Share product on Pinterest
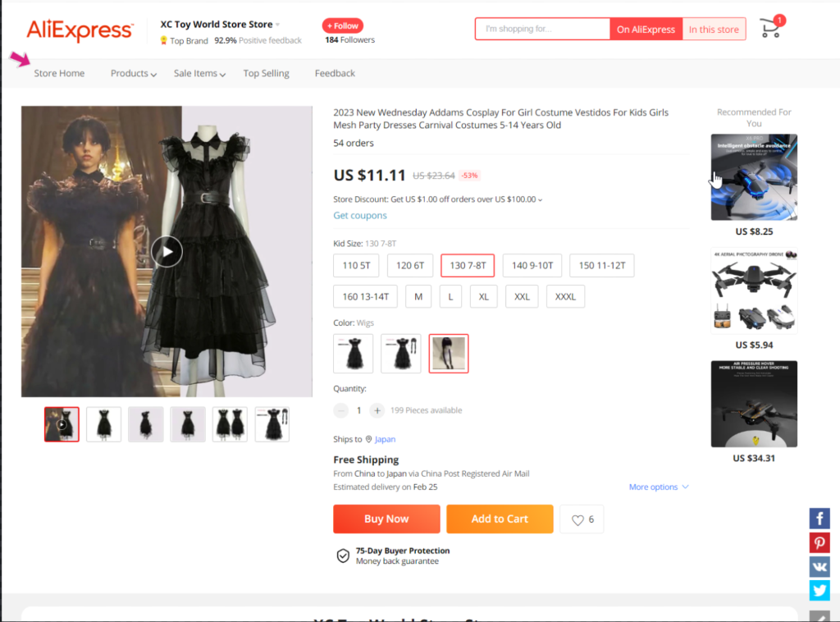Image resolution: width=840 pixels, height=622 pixels. (x=819, y=542)
